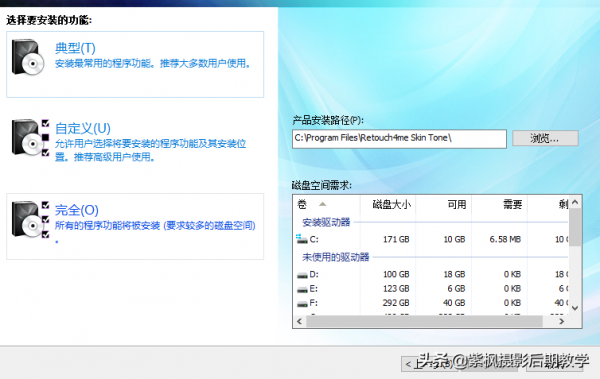Click the 292 GB disk size cell

tap(396, 303)
